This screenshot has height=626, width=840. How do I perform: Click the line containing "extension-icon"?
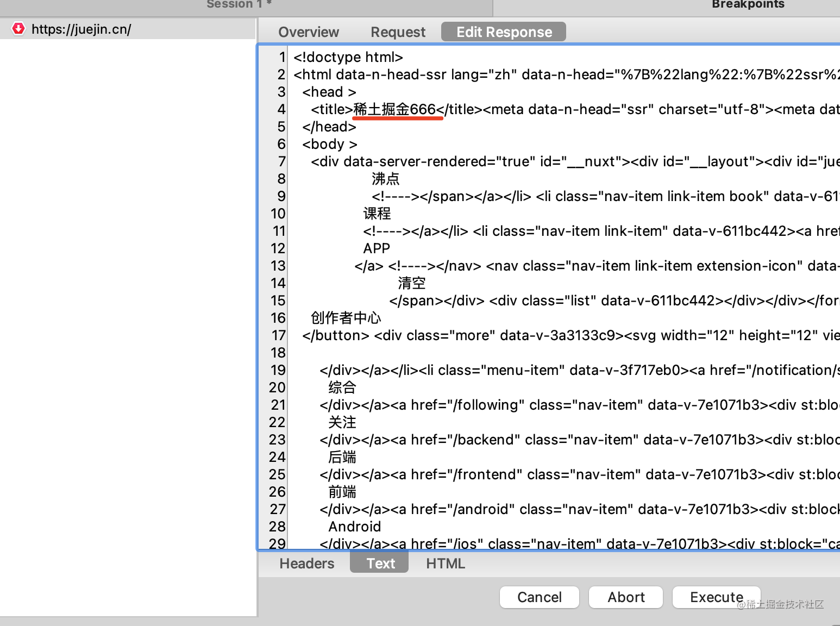(597, 266)
